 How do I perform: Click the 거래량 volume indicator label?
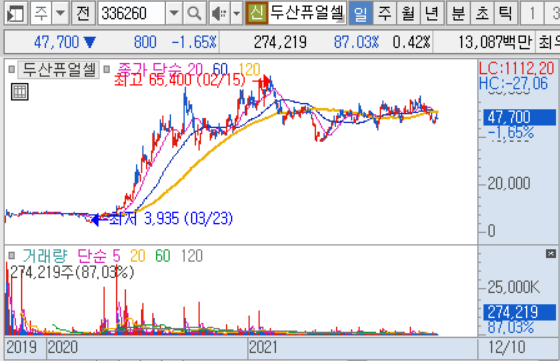45,256
